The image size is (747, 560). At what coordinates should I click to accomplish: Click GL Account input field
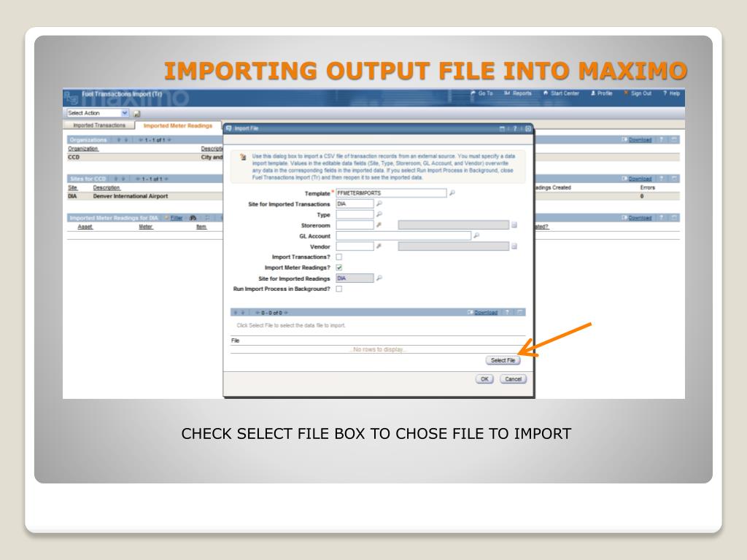point(403,236)
